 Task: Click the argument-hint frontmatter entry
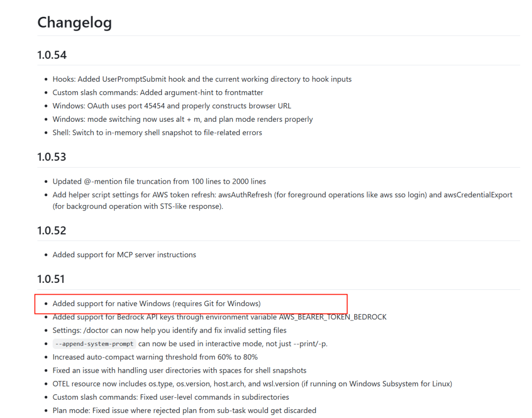click(158, 92)
